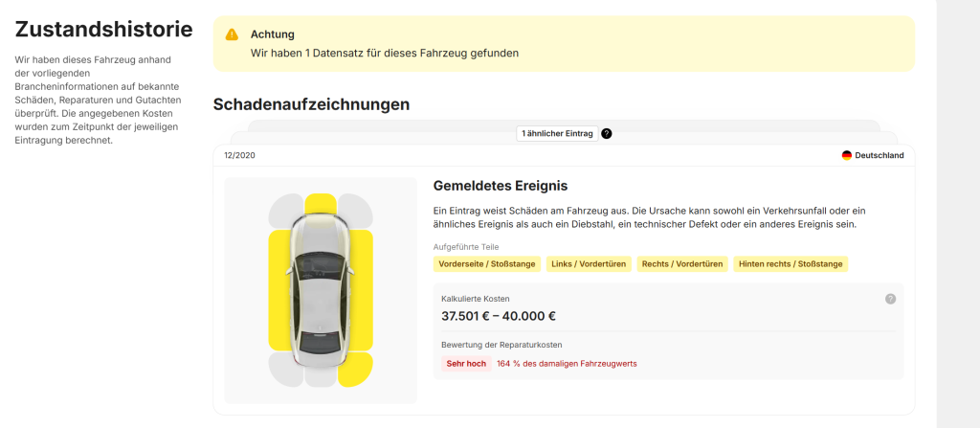
Task: Click the yellow warning triangle icon
Action: click(232, 34)
